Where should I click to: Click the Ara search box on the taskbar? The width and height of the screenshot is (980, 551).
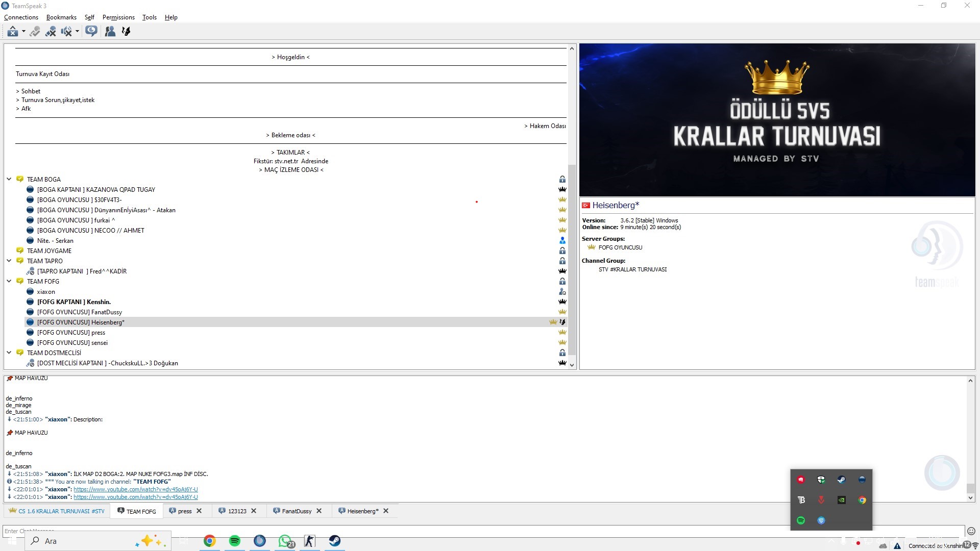98,541
